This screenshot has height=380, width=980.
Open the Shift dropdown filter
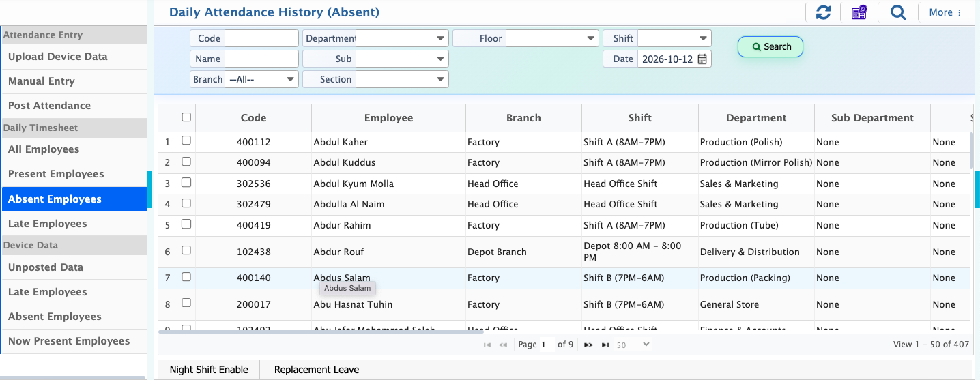[674, 38]
